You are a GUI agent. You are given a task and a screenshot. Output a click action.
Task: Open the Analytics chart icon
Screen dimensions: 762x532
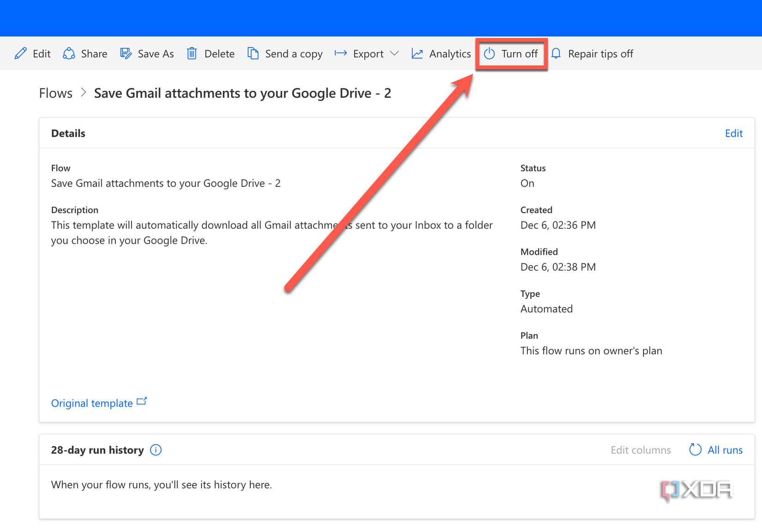417,54
